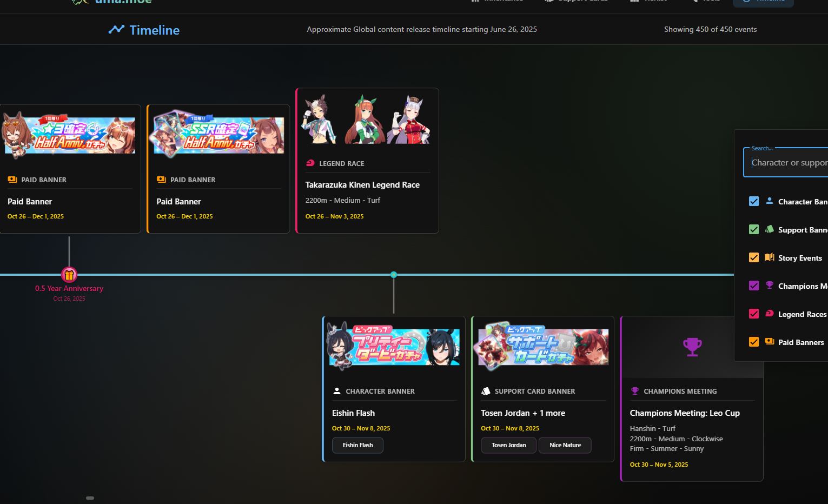Click the 'Oct 30 – Nov 5, 2025' date
Viewport: 828px width, 504px height.
pos(659,465)
